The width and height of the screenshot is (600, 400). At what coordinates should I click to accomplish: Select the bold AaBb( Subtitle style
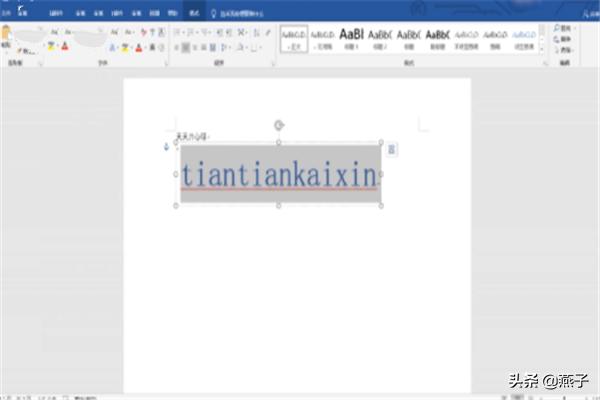pos(437,36)
